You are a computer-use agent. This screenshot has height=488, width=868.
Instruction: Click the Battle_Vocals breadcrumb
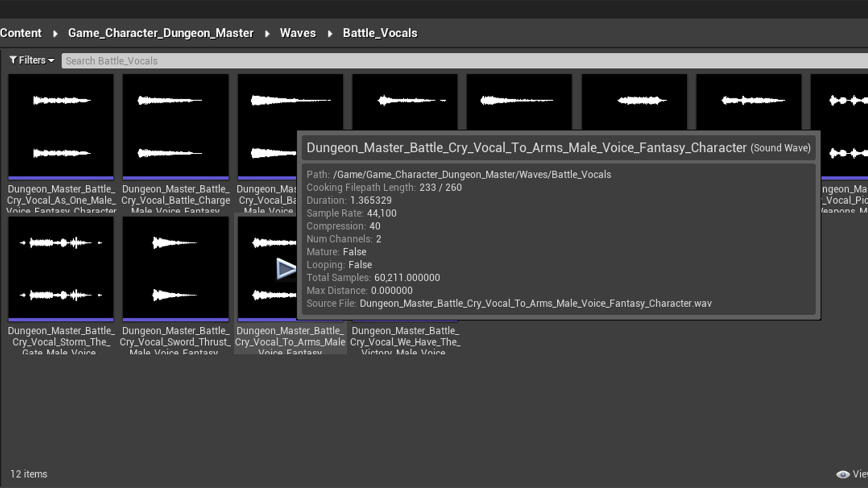[380, 33]
